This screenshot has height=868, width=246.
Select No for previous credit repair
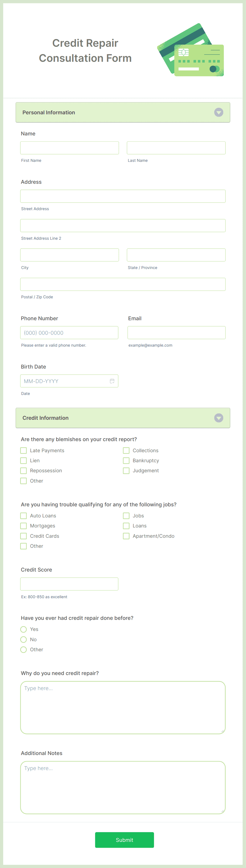coord(23,639)
